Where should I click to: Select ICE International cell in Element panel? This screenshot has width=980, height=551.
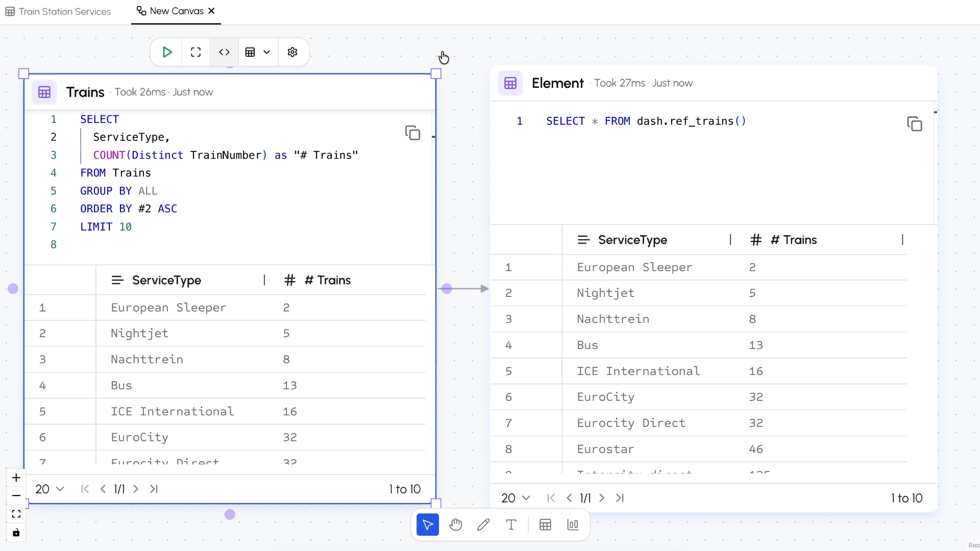(639, 371)
